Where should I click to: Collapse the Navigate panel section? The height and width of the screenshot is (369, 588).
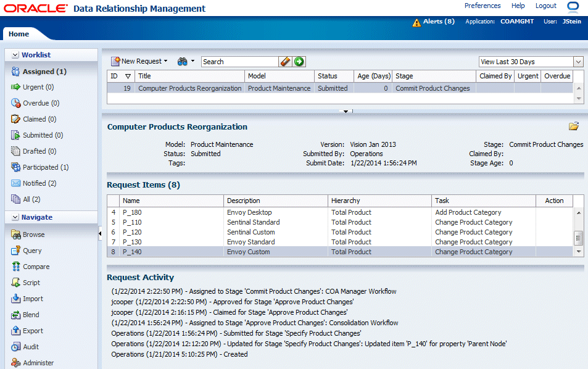tap(15, 217)
